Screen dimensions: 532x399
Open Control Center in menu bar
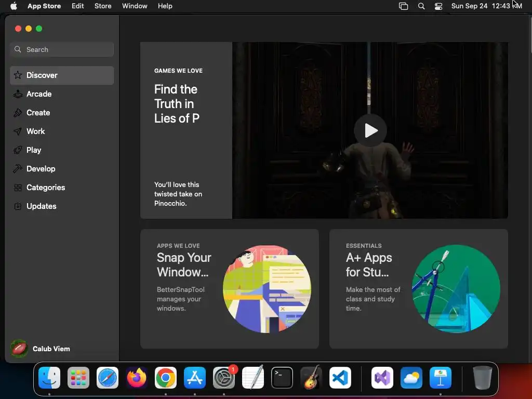click(438, 6)
